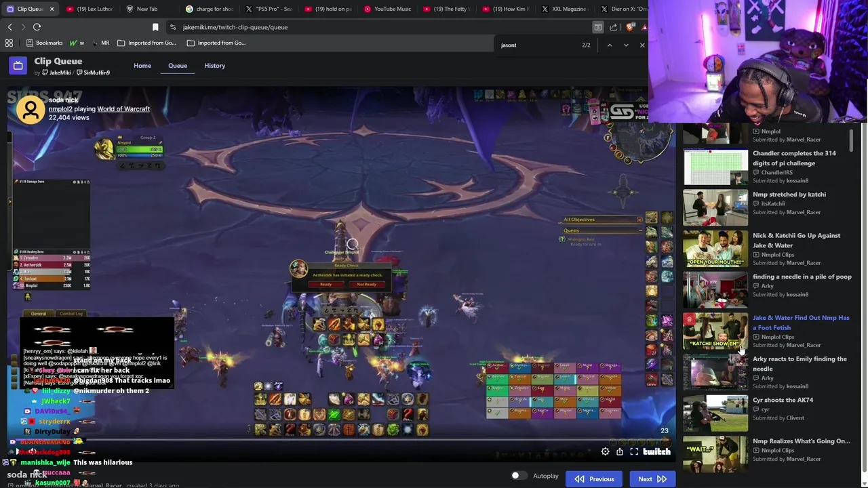Image resolution: width=868 pixels, height=488 pixels.
Task: Skip to the Next clip
Action: [652, 479]
